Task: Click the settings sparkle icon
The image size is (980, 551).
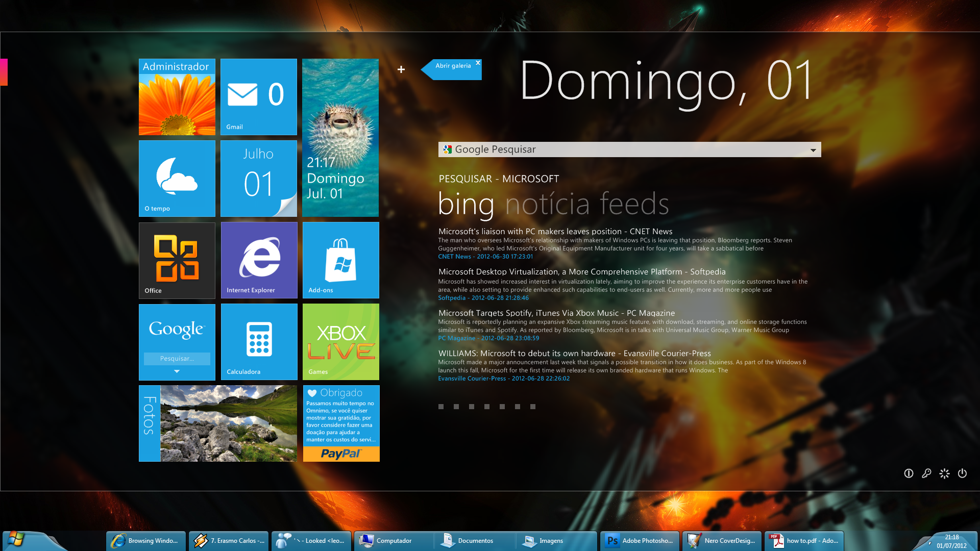Action: point(944,473)
